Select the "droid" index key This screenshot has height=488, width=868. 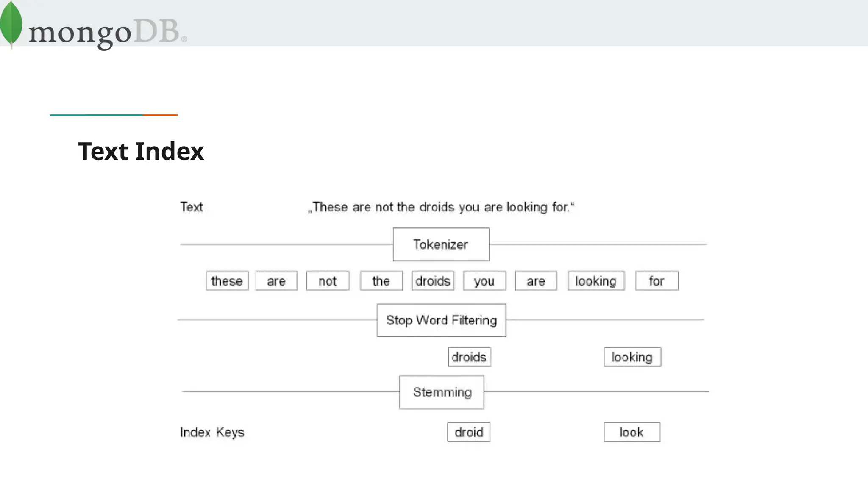[469, 432]
